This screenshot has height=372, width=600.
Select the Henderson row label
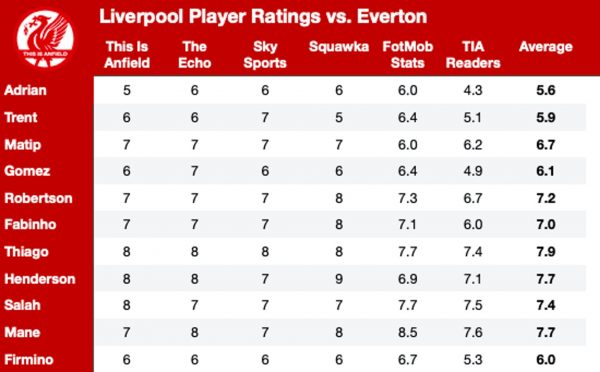[x=40, y=279]
